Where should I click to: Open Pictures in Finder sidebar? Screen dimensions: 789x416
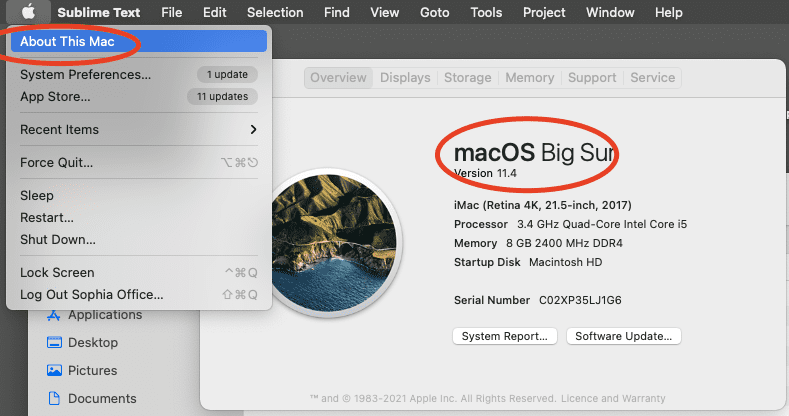click(x=92, y=371)
